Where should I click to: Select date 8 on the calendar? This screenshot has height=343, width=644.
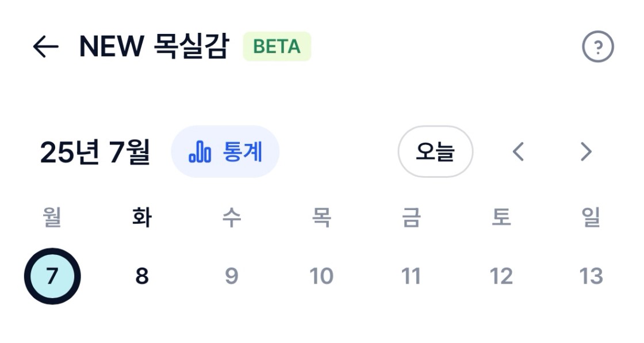click(x=141, y=276)
